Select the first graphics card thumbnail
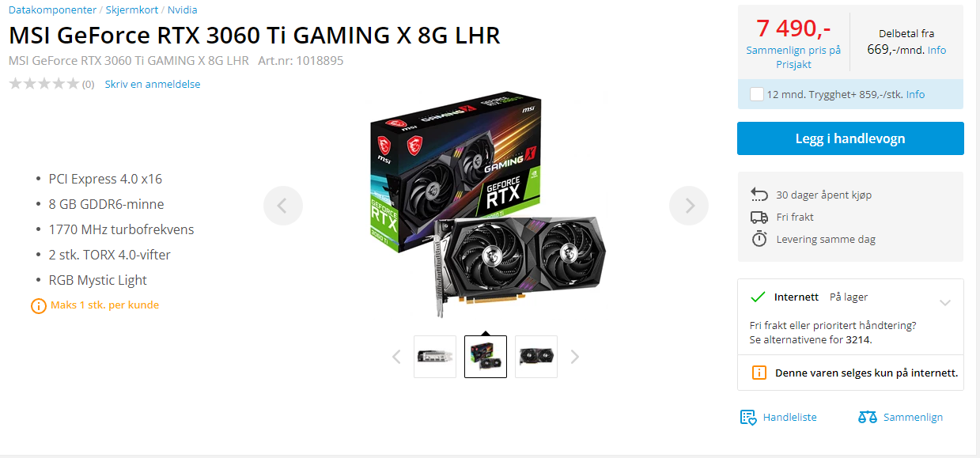 pyautogui.click(x=435, y=357)
